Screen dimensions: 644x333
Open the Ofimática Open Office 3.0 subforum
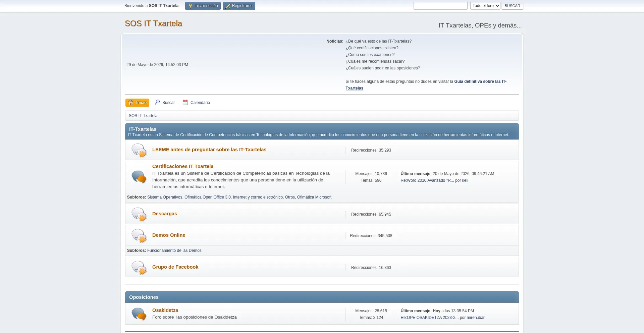tap(208, 197)
